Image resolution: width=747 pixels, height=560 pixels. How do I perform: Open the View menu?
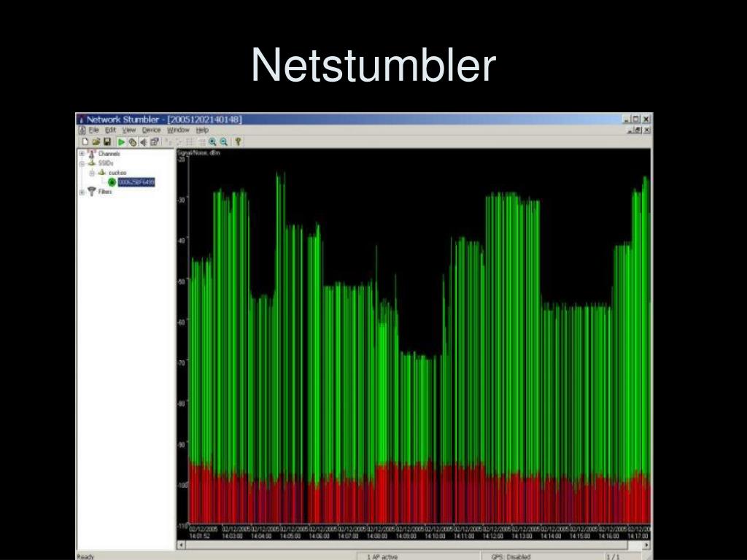coord(129,130)
